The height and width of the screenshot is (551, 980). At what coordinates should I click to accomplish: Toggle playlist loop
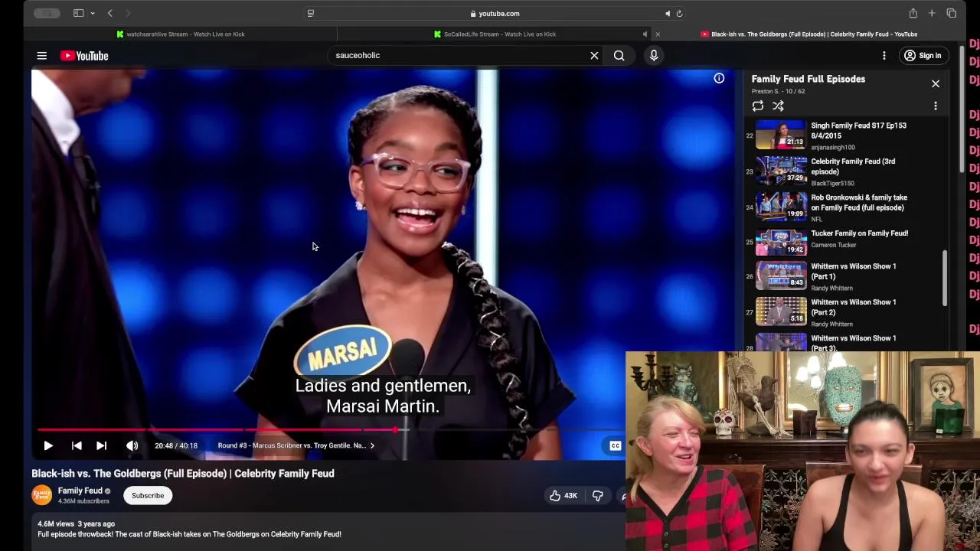pos(758,106)
